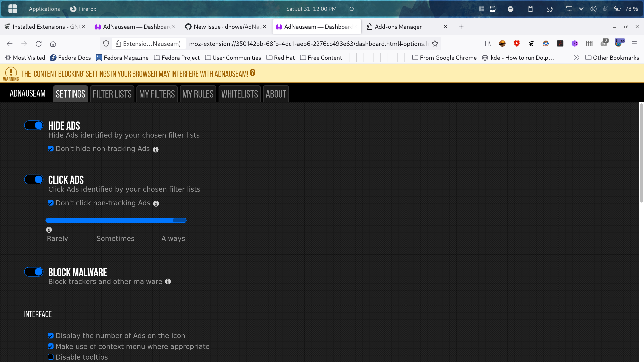Switch to the FILTER LISTS tab

(x=112, y=94)
